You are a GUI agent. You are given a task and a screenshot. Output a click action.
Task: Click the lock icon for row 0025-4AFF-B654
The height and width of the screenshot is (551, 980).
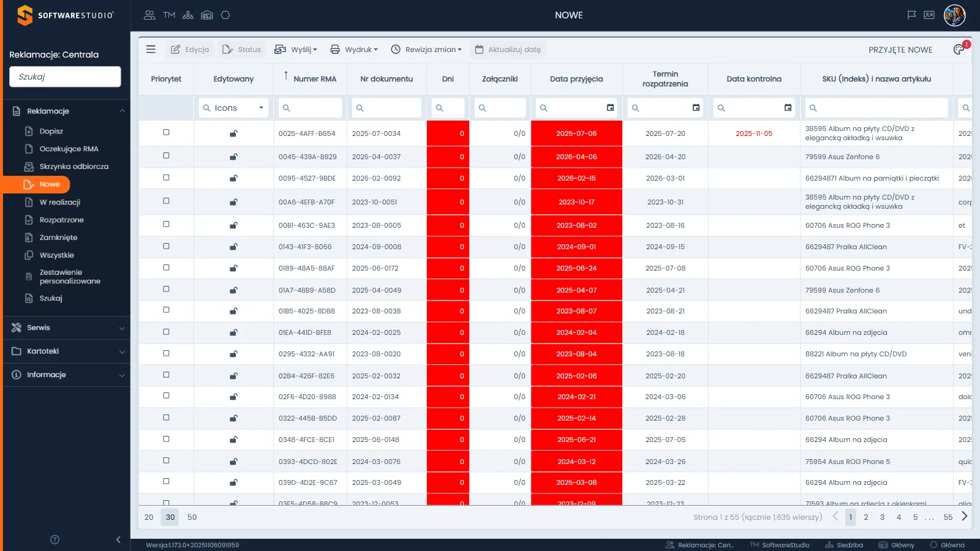pyautogui.click(x=233, y=133)
